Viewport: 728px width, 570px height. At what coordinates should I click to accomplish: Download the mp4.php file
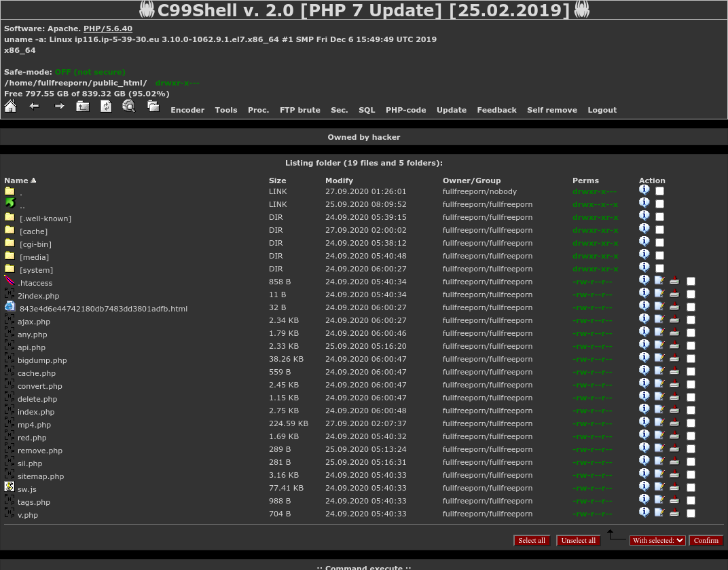(674, 422)
